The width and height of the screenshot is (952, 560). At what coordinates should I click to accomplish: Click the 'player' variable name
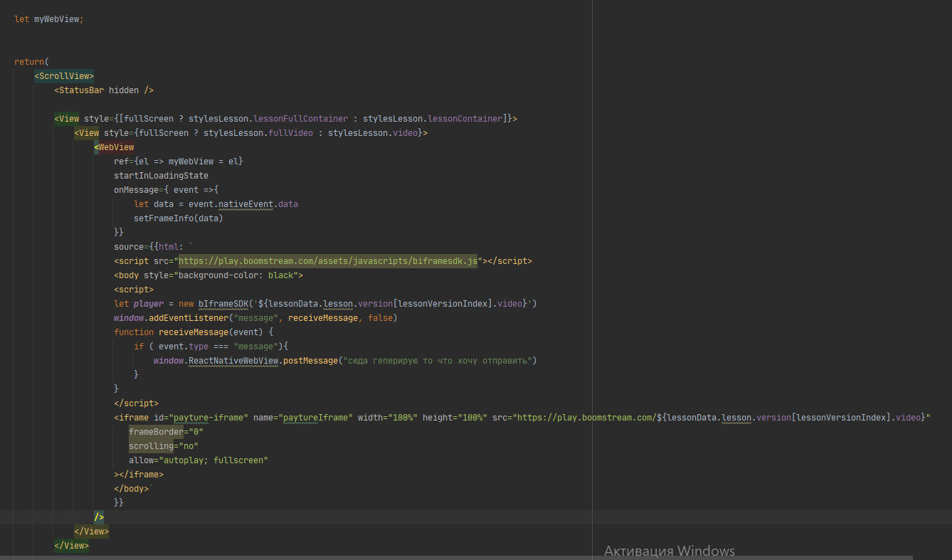tap(148, 303)
